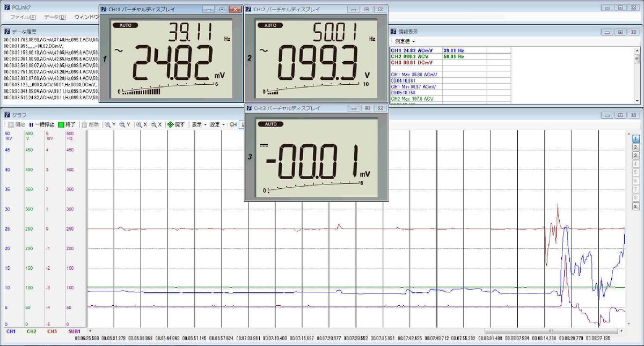This screenshot has width=644, height=346.
Task: Click the green 終了 stop button
Action: 67,124
